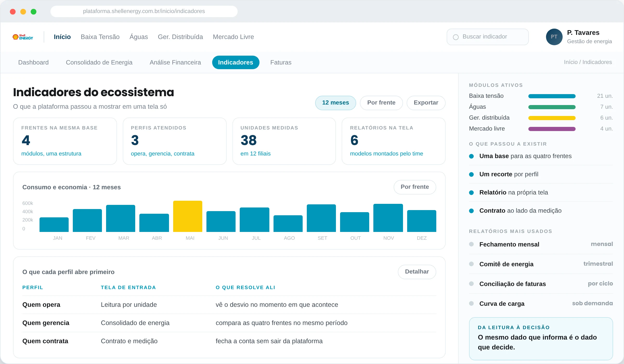Click the browser address bar
This screenshot has width=624, height=364.
[x=144, y=11]
